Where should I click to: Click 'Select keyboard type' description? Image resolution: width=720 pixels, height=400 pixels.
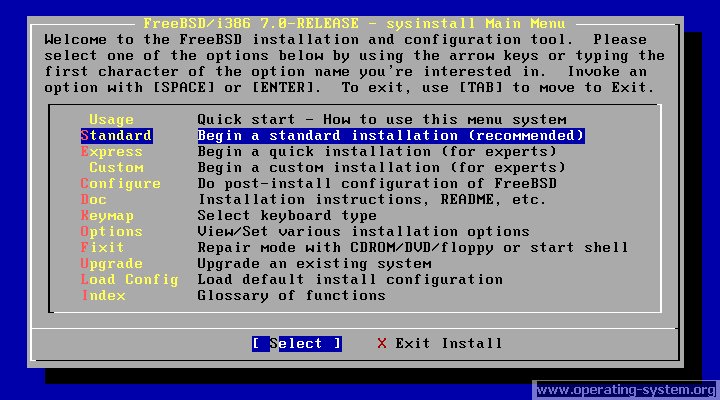(x=287, y=215)
